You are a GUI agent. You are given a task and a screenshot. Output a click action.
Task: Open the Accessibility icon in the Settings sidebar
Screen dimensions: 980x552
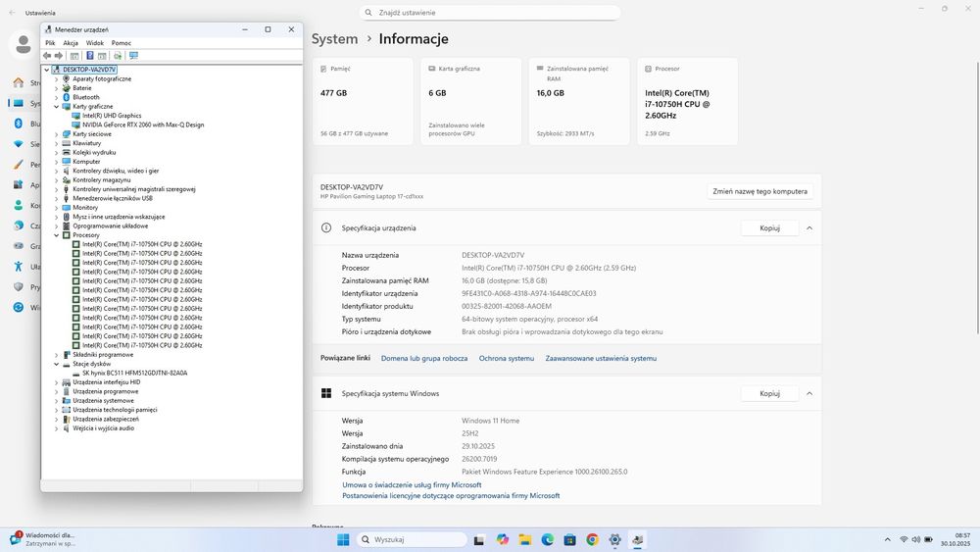point(18,267)
